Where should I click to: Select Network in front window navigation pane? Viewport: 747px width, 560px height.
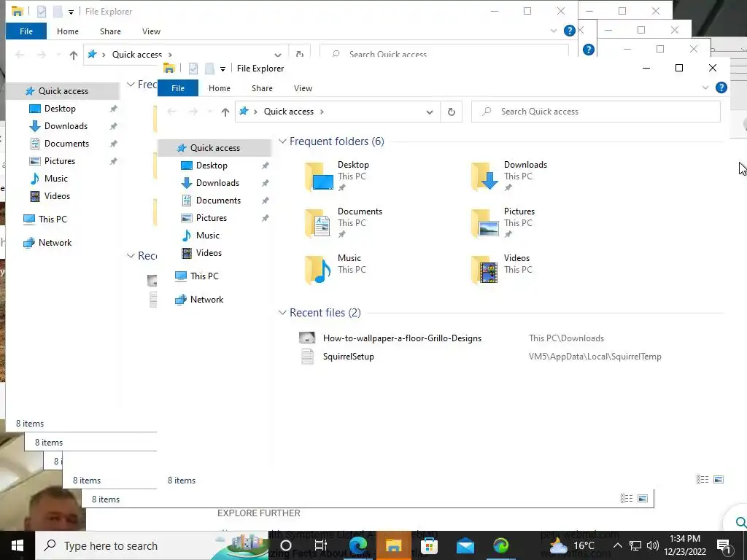click(206, 300)
